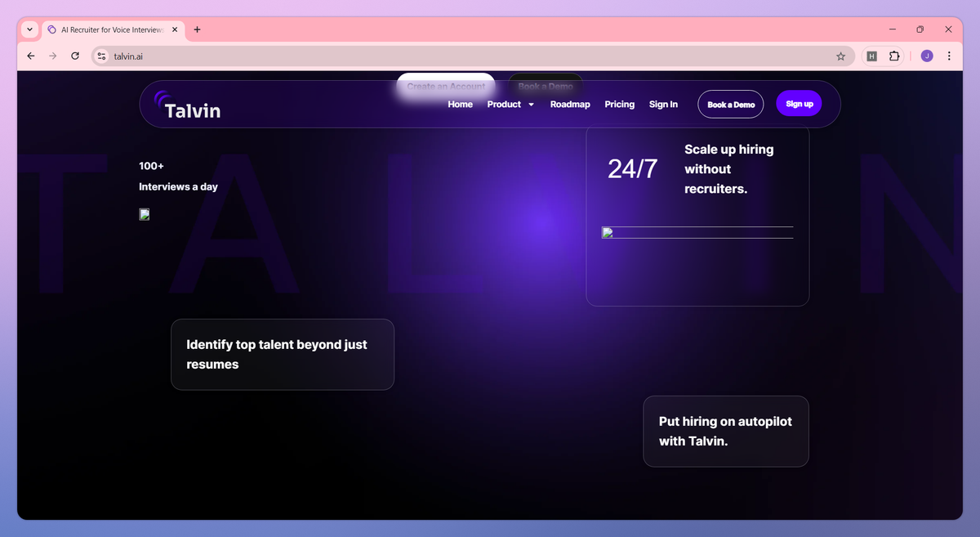Viewport: 980px width, 537px height.
Task: Click the 'Interviews a day' text
Action: (x=178, y=186)
